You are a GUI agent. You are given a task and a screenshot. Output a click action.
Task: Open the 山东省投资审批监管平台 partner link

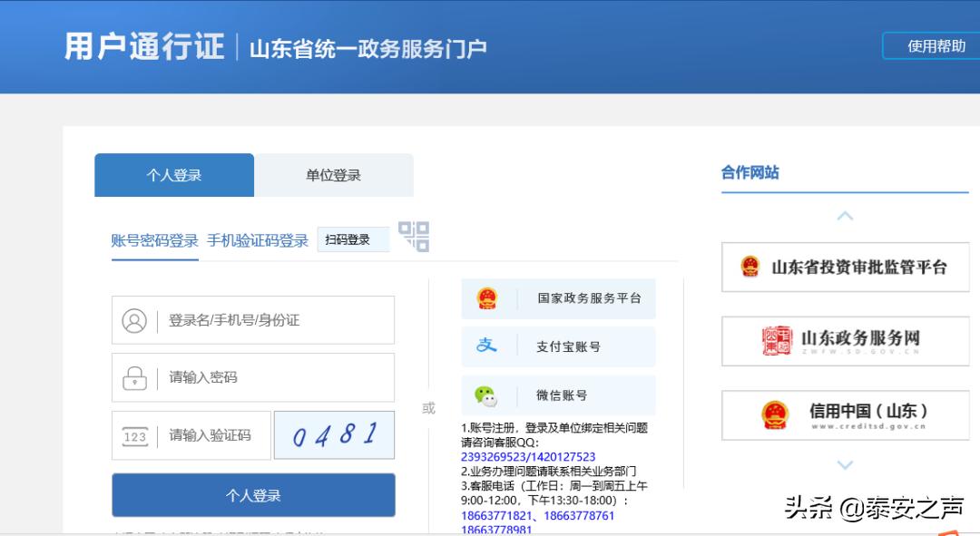click(x=845, y=267)
